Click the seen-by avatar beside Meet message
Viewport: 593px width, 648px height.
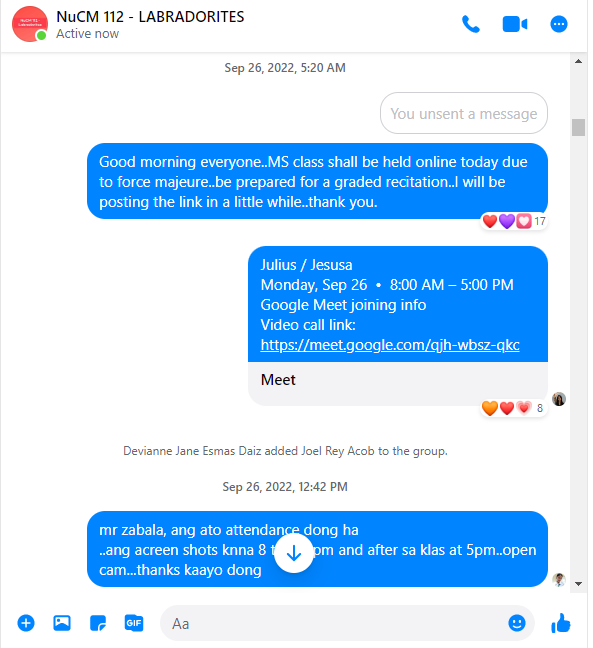tap(559, 399)
